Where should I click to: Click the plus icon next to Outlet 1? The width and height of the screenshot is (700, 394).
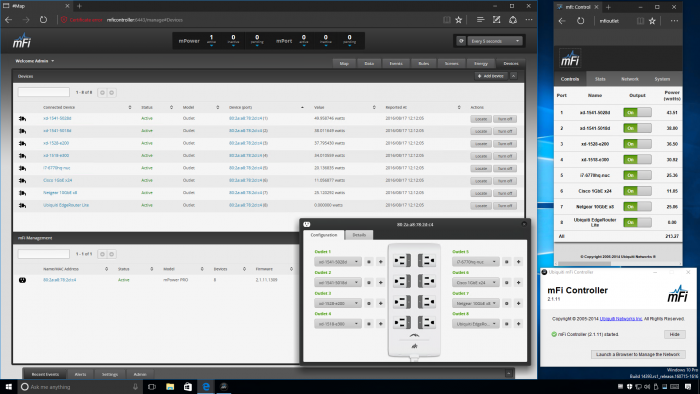click(x=381, y=262)
